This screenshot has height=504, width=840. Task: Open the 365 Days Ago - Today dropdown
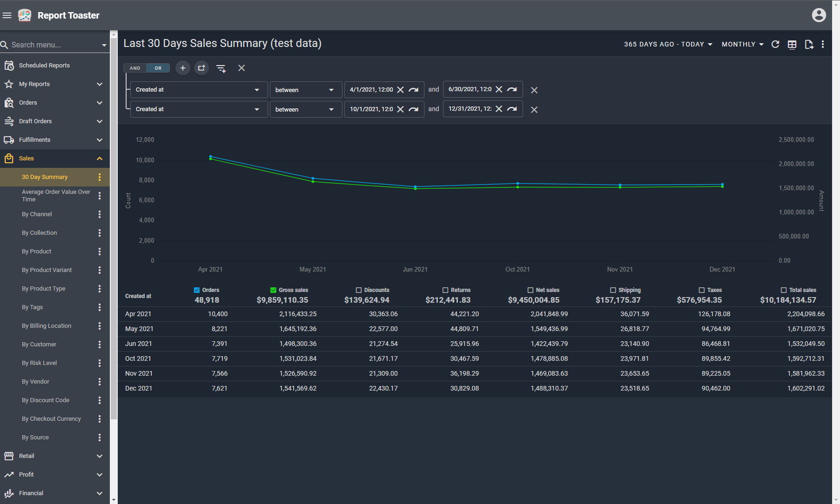668,44
